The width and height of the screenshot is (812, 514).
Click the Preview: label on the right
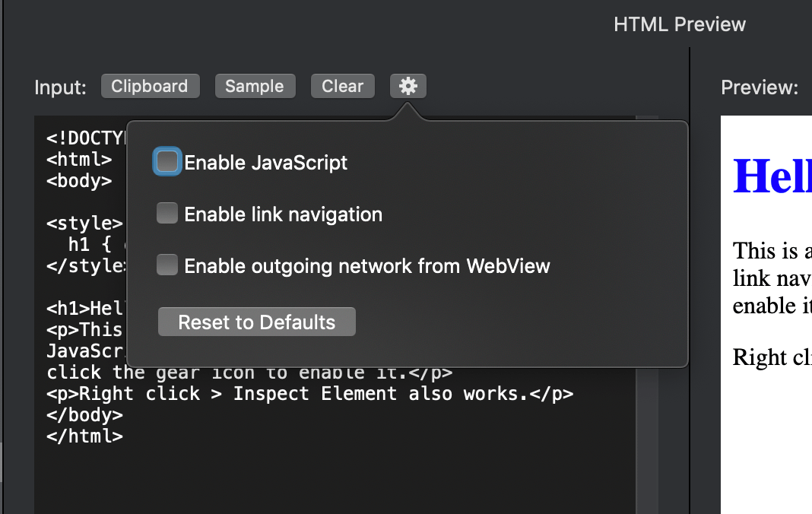pyautogui.click(x=759, y=87)
